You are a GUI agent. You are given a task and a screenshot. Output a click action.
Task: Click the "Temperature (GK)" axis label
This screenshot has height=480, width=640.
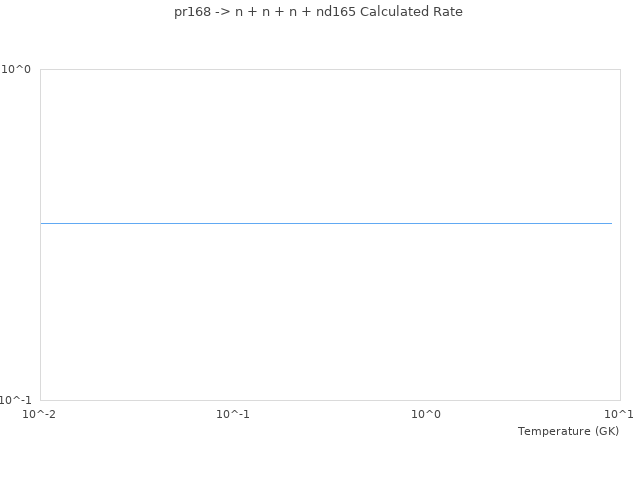point(568,431)
